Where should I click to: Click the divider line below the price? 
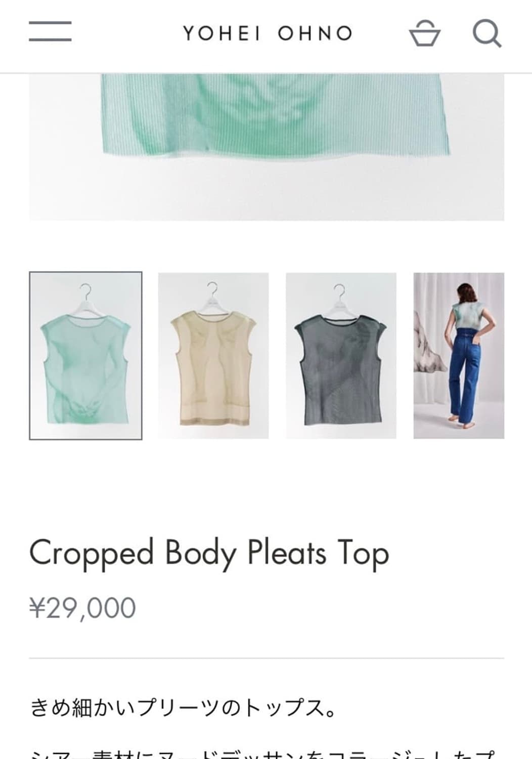click(267, 658)
